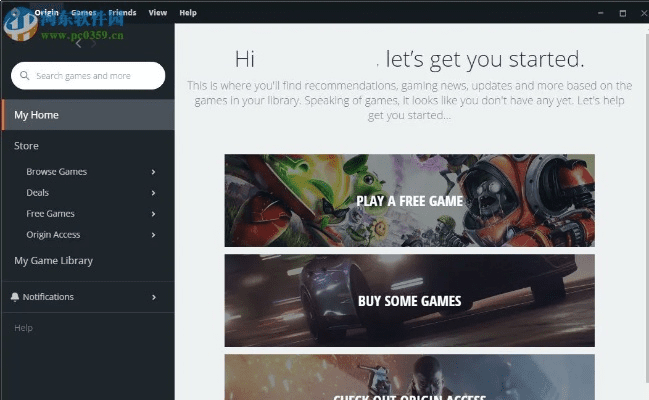The height and width of the screenshot is (400, 649).
Task: Expand the Free Games submenu arrow
Action: click(153, 214)
